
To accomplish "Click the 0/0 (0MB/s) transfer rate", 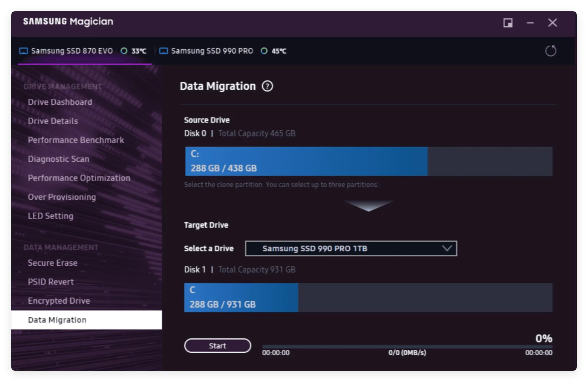I will click(x=407, y=353).
